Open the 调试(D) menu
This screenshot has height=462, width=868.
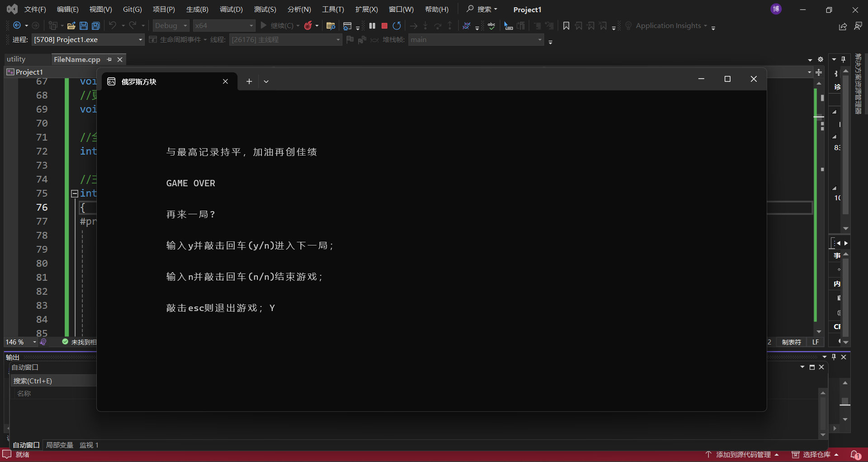click(x=231, y=9)
